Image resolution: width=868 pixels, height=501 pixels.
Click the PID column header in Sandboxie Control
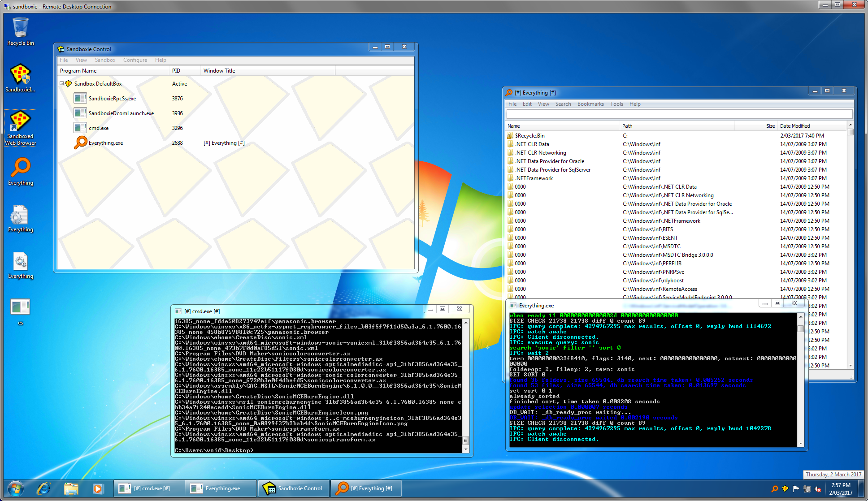185,71
